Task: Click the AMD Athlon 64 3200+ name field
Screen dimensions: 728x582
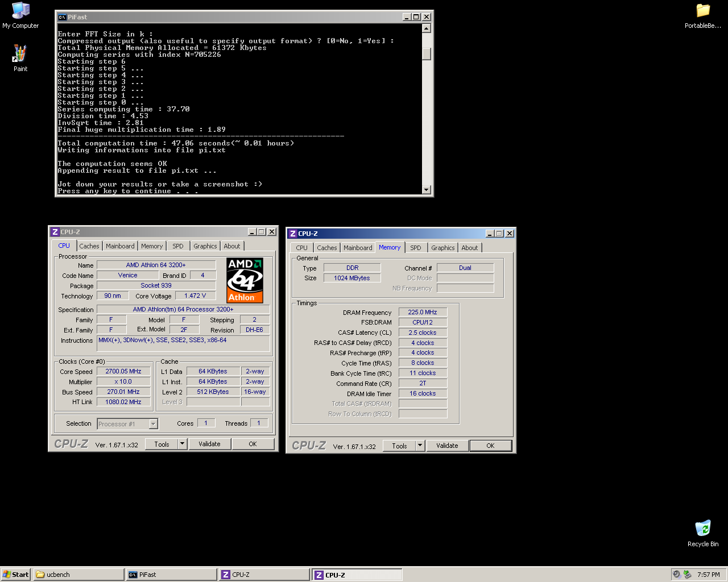Action: pyautogui.click(x=156, y=265)
